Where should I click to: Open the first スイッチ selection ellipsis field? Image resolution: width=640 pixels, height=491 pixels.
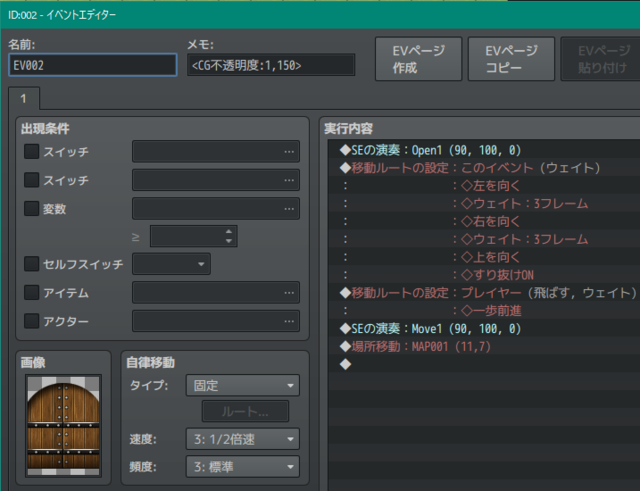(216, 151)
